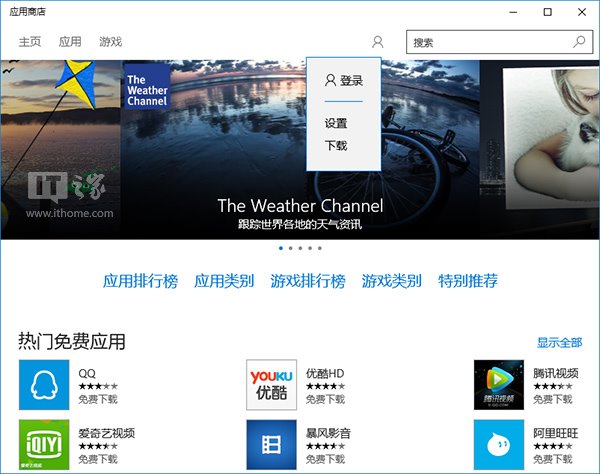The width and height of the screenshot is (600, 474).
Task: Click the 暴风影音 app name
Action: [x=328, y=433]
